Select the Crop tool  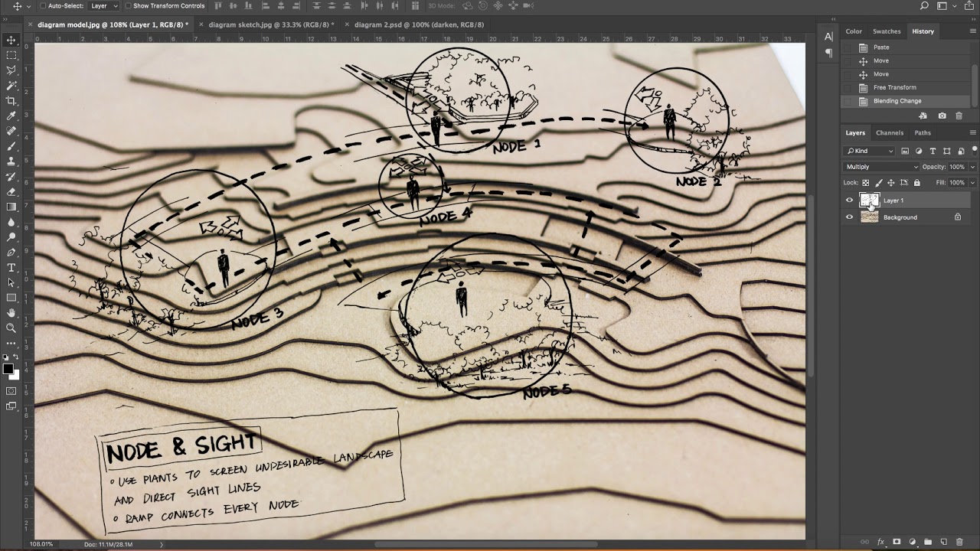point(11,101)
